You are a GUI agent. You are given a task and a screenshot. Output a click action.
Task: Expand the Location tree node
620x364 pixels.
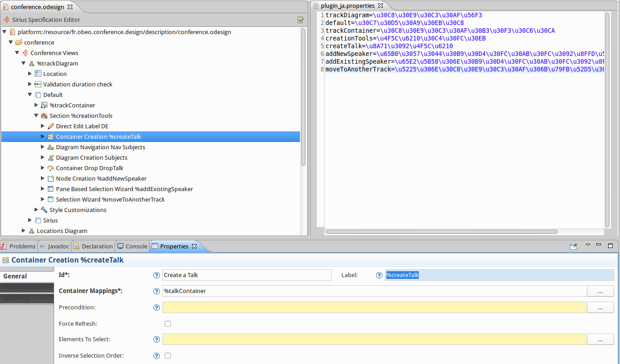(30, 74)
